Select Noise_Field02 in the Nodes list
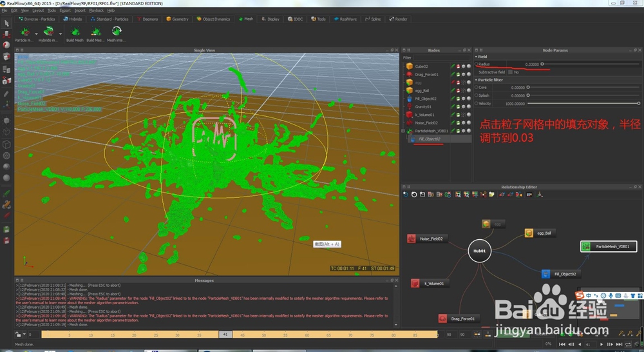Image resolution: width=644 pixels, height=352 pixels. click(426, 122)
